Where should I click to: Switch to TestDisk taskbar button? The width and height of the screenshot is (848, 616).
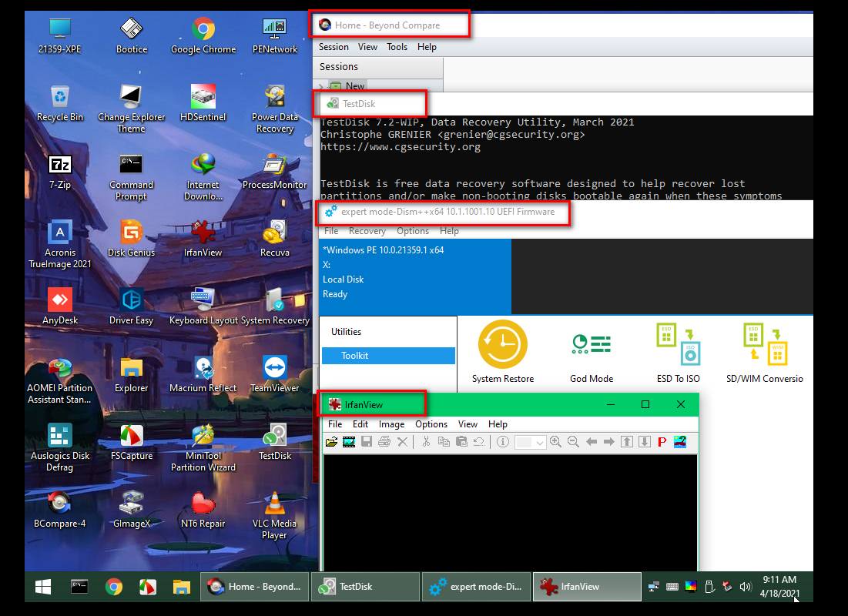click(x=365, y=587)
